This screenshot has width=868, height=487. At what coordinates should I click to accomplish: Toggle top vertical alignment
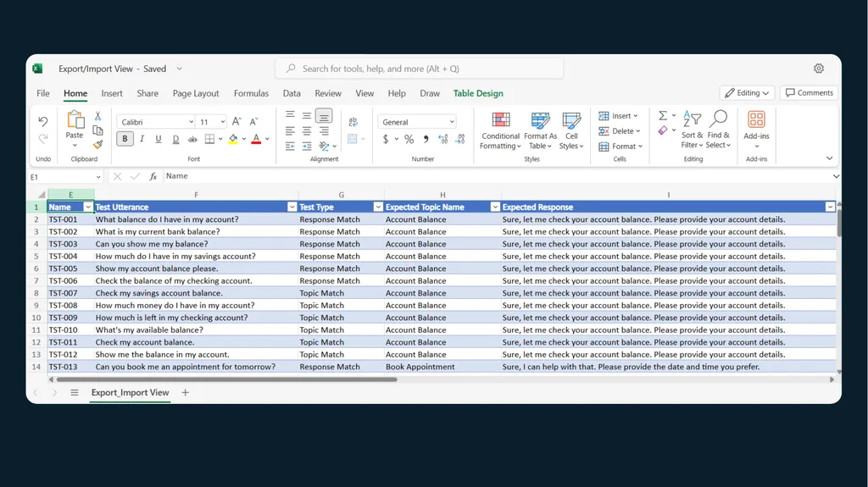click(290, 115)
